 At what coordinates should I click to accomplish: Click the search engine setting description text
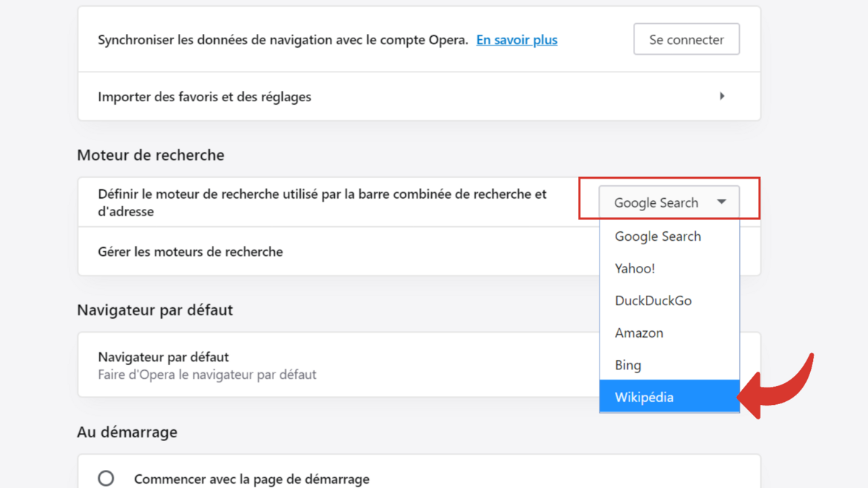[x=325, y=201]
